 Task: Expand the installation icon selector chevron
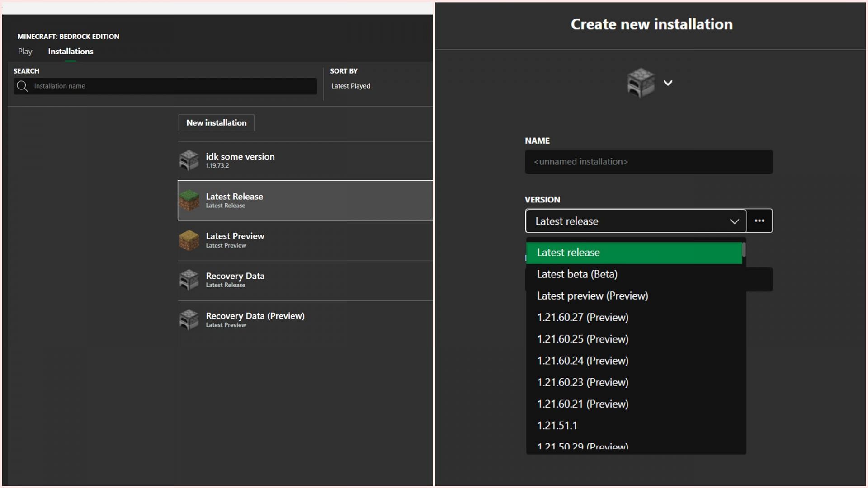tap(667, 82)
